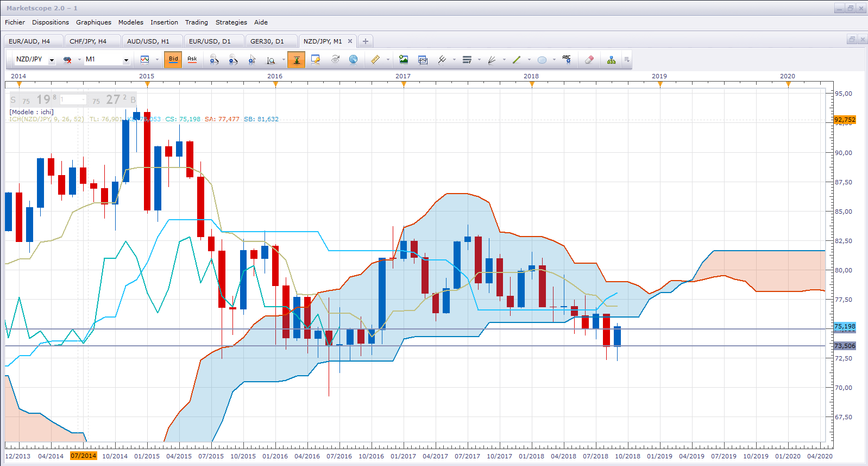Open the Strategies menu
868x466 pixels.
(x=231, y=22)
